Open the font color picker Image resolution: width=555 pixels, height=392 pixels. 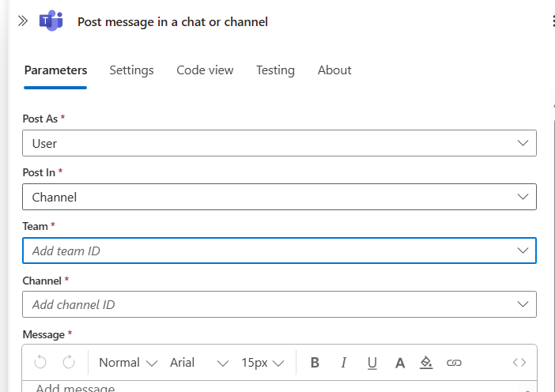(400, 363)
